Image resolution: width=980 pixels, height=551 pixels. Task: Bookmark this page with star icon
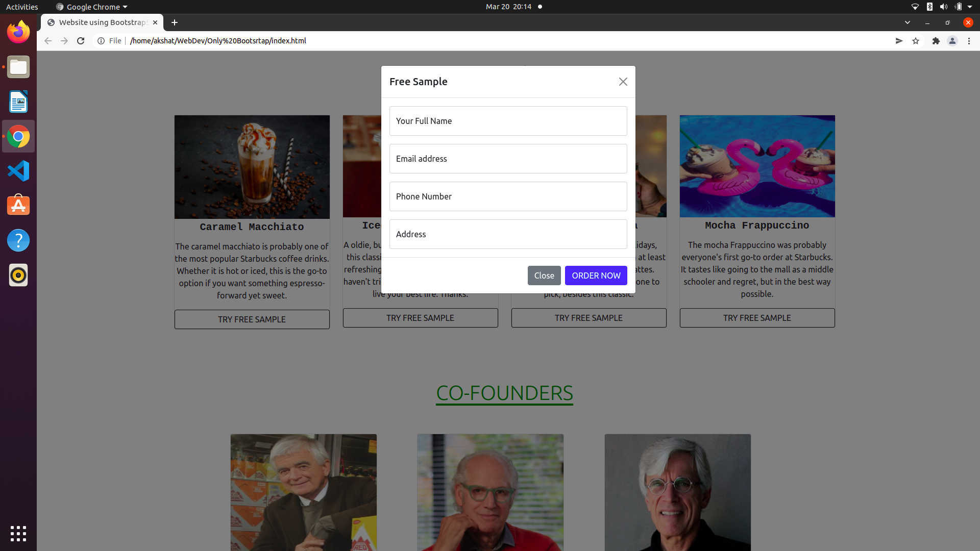click(916, 41)
